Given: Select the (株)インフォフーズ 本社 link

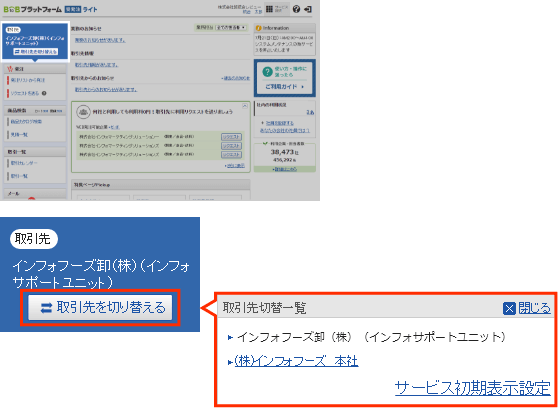Looking at the screenshot, I should (296, 361).
